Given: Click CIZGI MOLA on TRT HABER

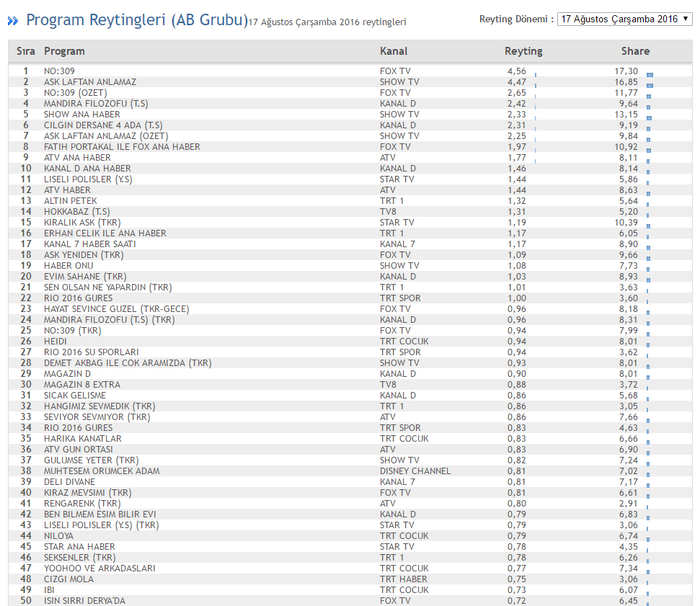Looking at the screenshot, I should tap(68, 579).
